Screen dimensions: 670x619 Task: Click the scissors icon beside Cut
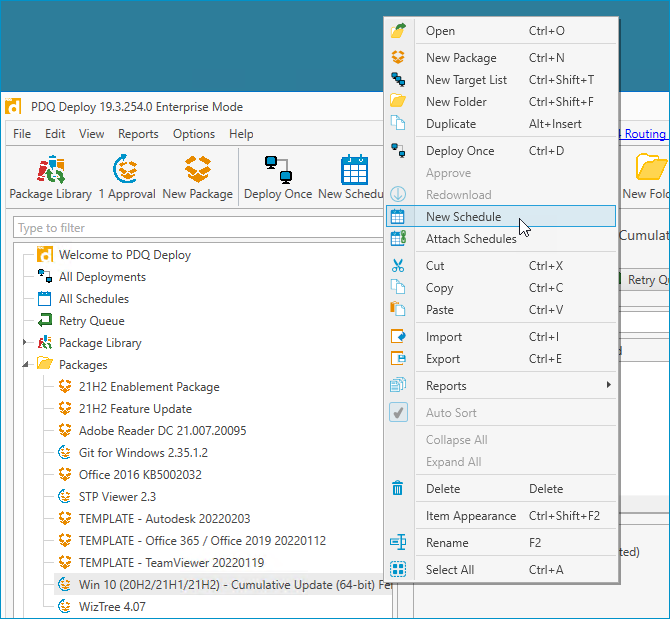click(398, 266)
